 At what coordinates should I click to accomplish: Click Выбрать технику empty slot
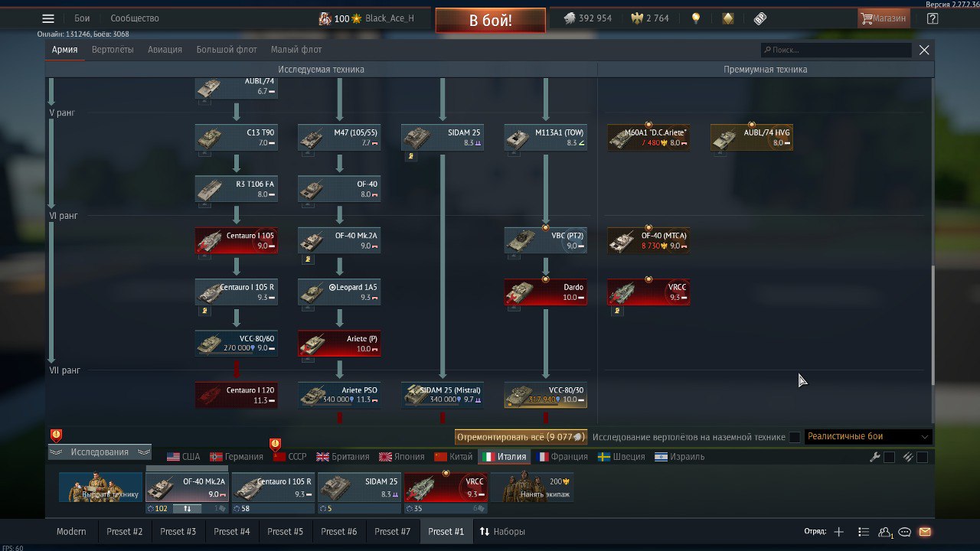101,487
